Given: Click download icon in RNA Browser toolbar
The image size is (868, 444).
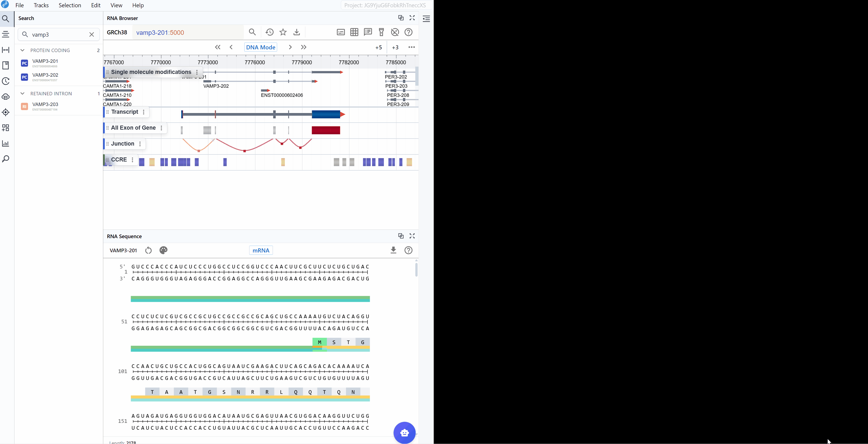Looking at the screenshot, I should click(296, 32).
